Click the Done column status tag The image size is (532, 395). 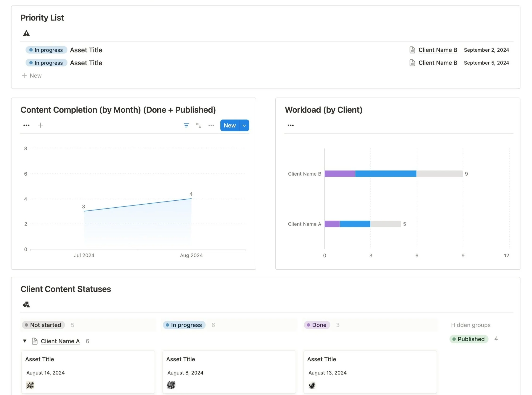coord(317,325)
